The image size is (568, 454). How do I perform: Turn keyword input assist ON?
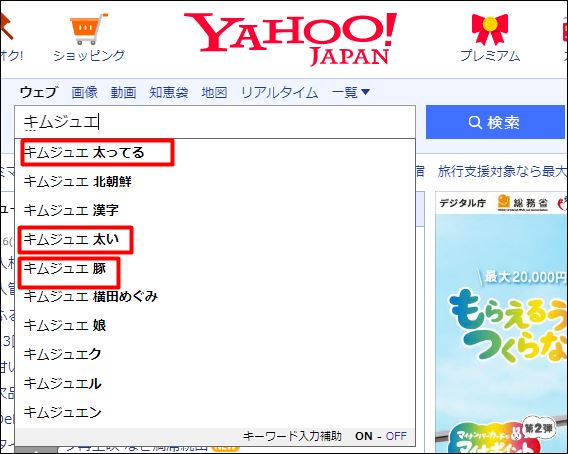(364, 436)
